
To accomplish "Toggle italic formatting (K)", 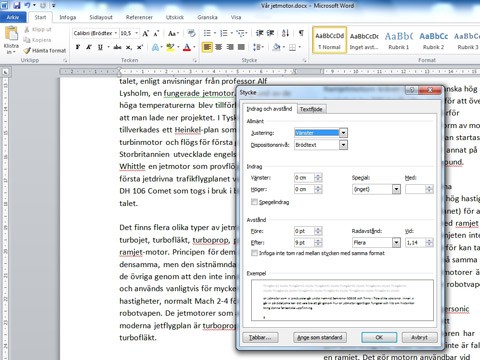I will (89, 47).
